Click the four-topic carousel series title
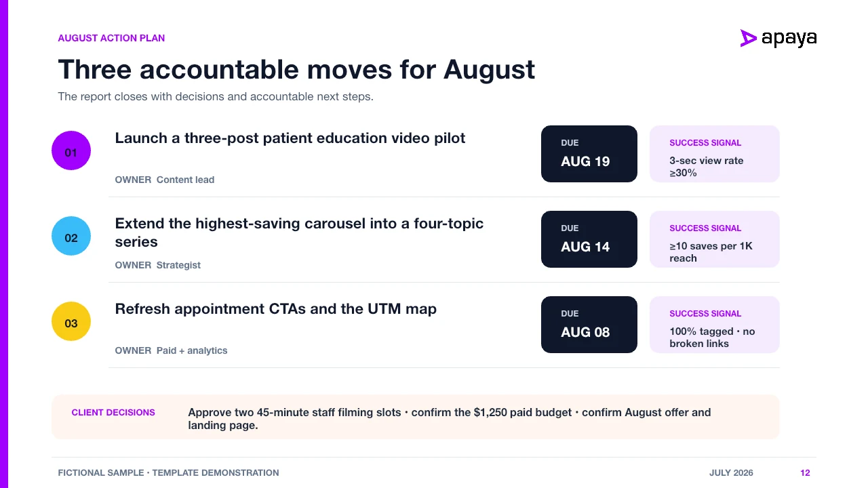Image resolution: width=868 pixels, height=488 pixels. click(299, 232)
